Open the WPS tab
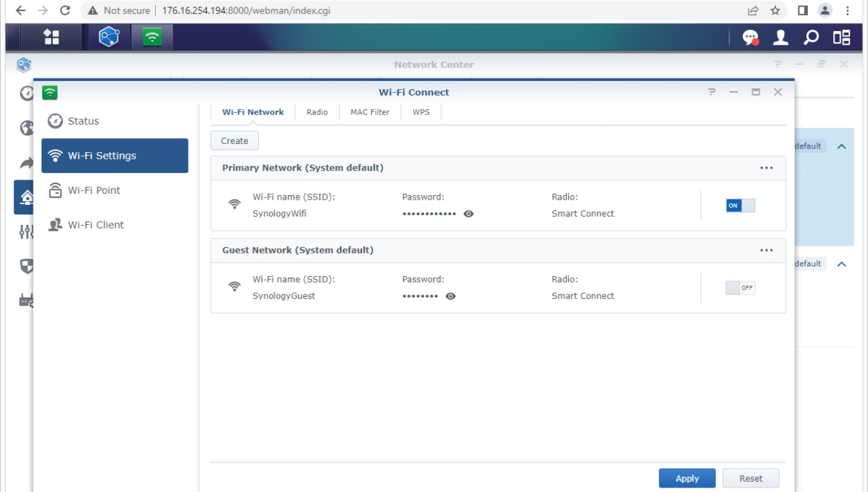 coord(421,112)
